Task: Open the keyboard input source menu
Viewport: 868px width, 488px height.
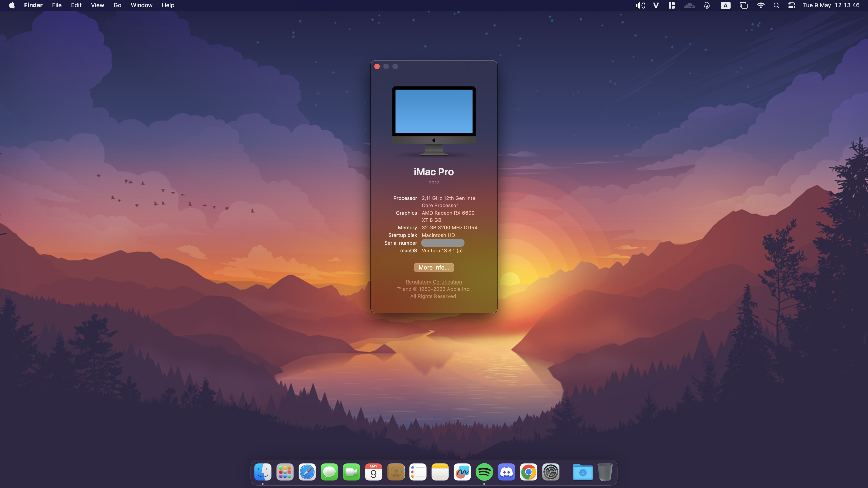Action: click(725, 5)
